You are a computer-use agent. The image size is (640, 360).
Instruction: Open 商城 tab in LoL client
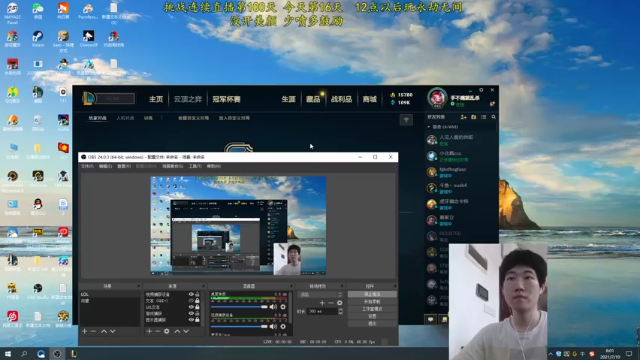pyautogui.click(x=369, y=99)
